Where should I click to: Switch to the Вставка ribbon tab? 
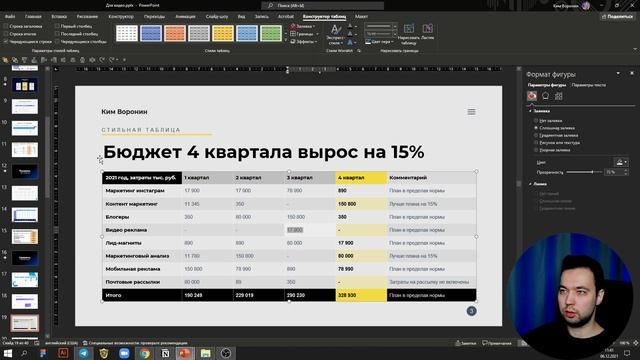tap(59, 16)
